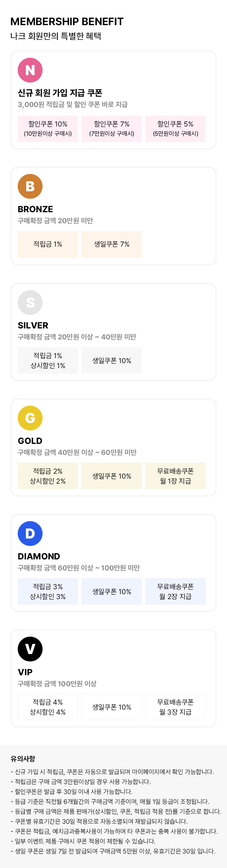The width and height of the screenshot is (227, 868).
Task: Click the pink N new member icon
Action: (30, 70)
